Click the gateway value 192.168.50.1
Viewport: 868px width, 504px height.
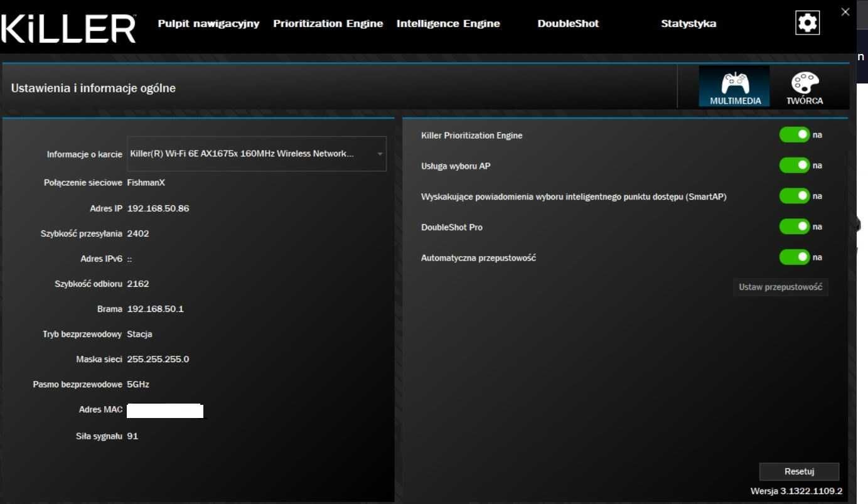[x=156, y=309]
